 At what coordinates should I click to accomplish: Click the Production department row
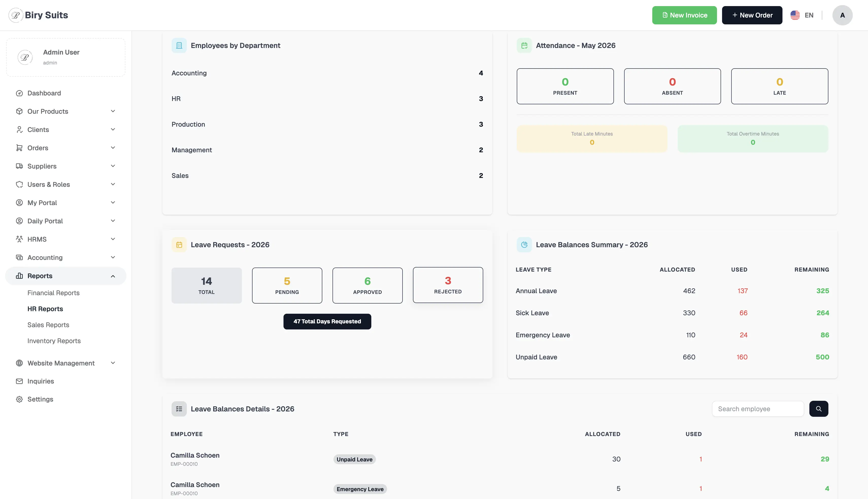click(327, 124)
